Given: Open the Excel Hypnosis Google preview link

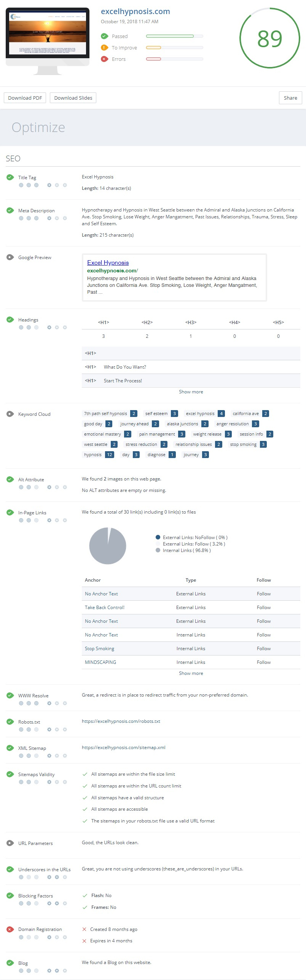Looking at the screenshot, I should click(x=108, y=262).
